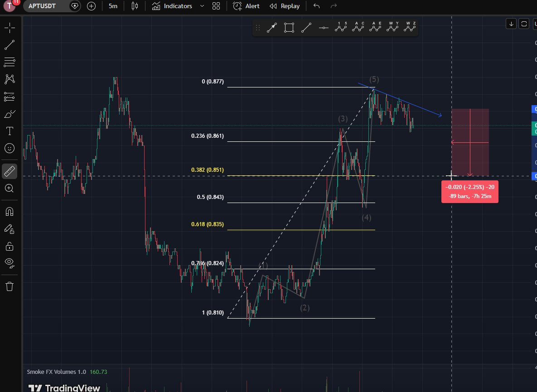Click the down arrow button at top right

pos(511,24)
